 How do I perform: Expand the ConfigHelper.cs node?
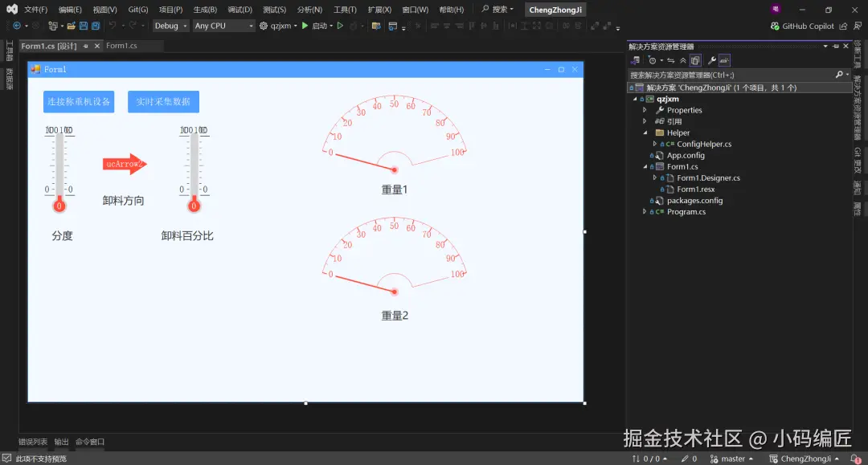(654, 144)
